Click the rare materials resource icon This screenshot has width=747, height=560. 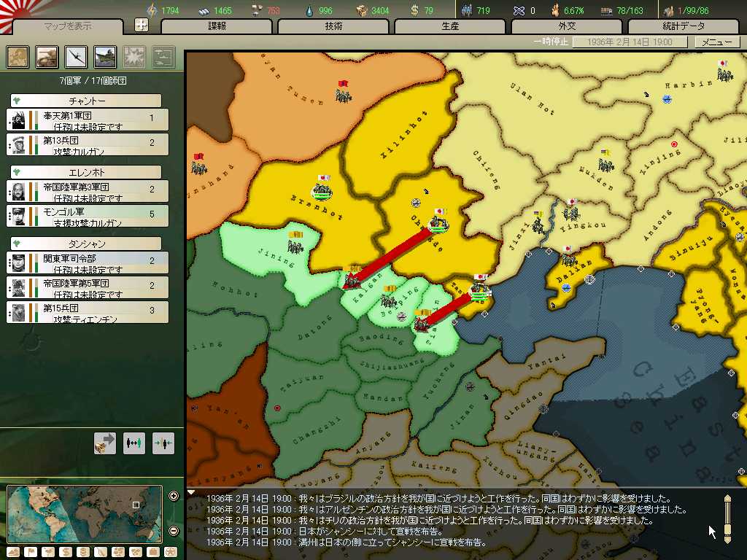[258, 10]
